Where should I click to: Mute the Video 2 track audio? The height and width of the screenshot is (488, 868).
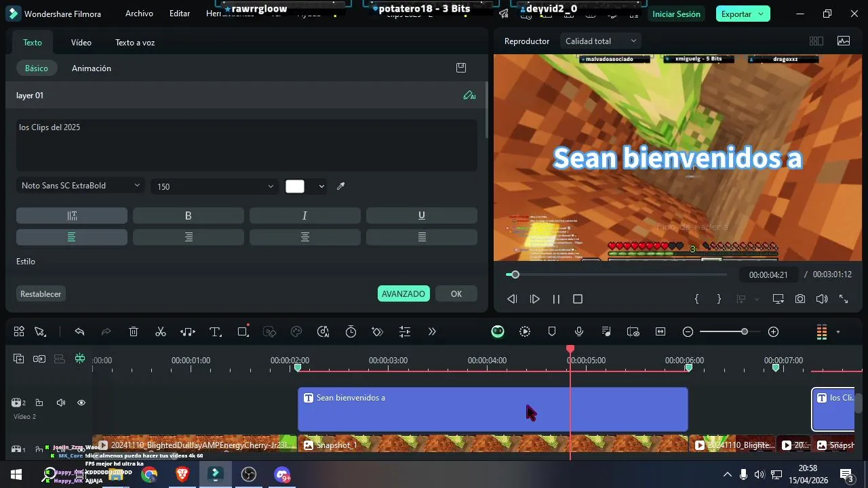click(60, 403)
